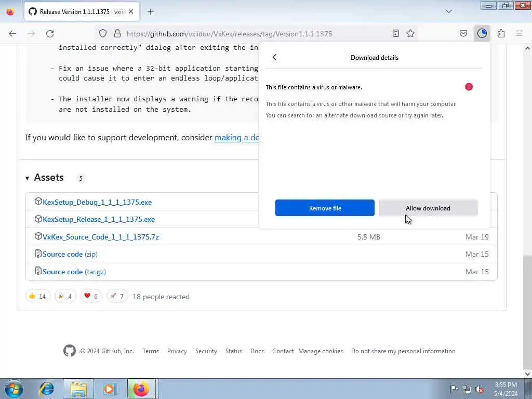Viewport: 532px width, 399px height.
Task: Click the downloads progress toolbar icon
Action: tap(482, 33)
